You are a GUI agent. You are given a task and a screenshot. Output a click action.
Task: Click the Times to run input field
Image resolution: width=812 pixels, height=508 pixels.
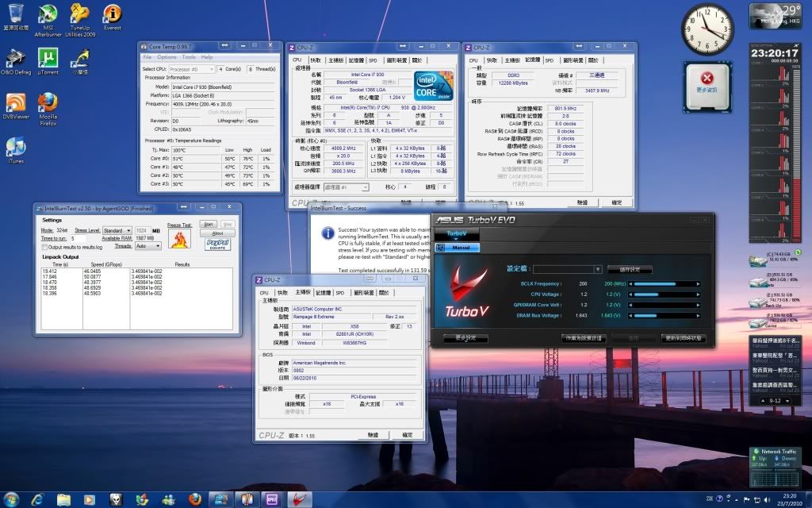(79, 238)
